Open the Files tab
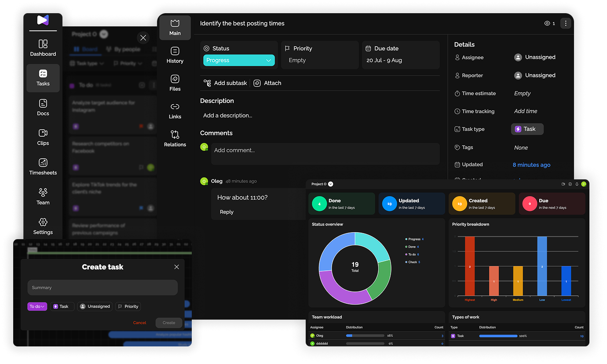This screenshot has height=364, width=607. click(175, 83)
